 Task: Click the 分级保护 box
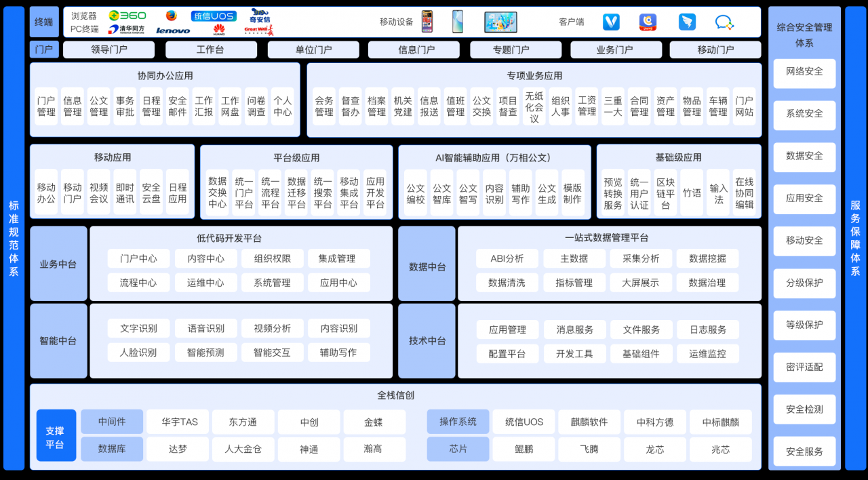click(804, 284)
